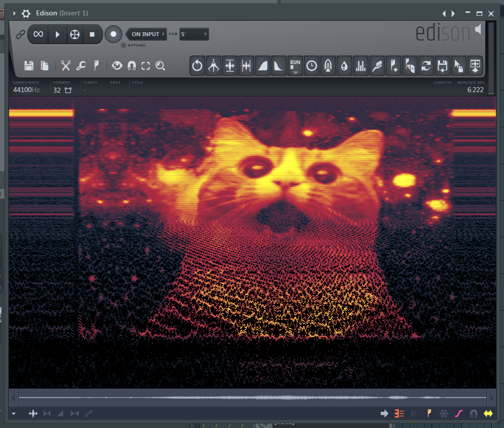Toggle the pink curve icon
Viewport: 504px width, 428px height.
pyautogui.click(x=459, y=414)
